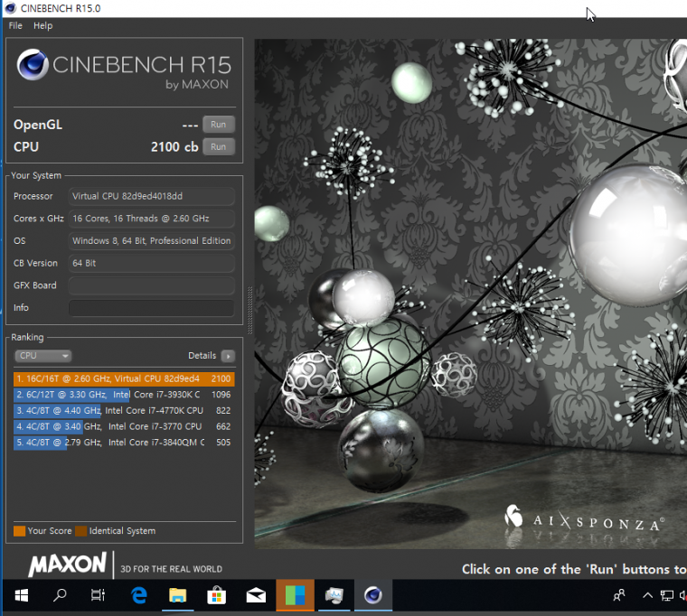Viewport: 687px width, 616px height.
Task: Click the empty Info input field
Action: [x=151, y=308]
